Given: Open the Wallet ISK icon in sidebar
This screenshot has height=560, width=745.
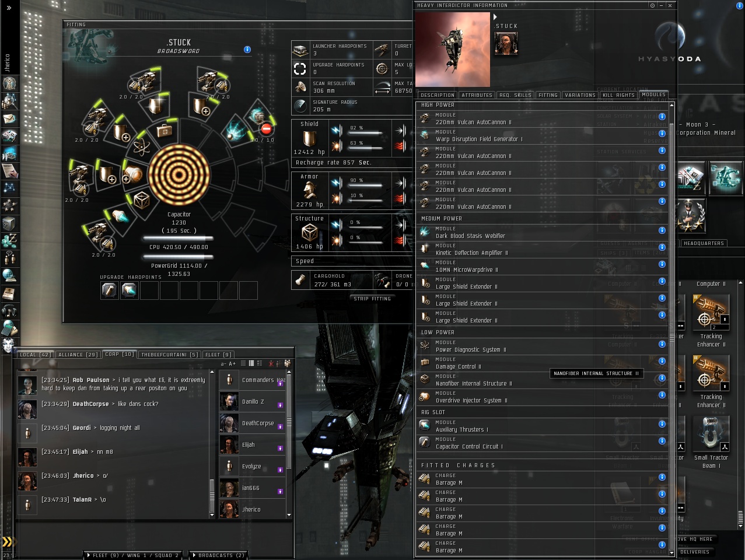Looking at the screenshot, I should 9,240.
